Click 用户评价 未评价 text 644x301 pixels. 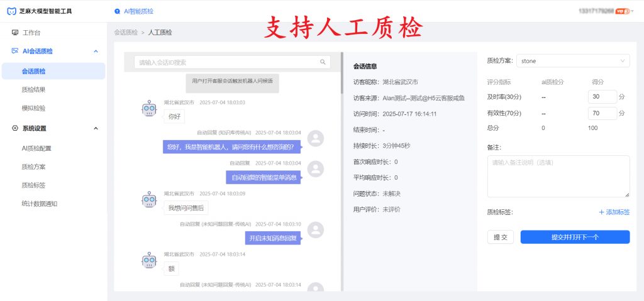pos(391,209)
